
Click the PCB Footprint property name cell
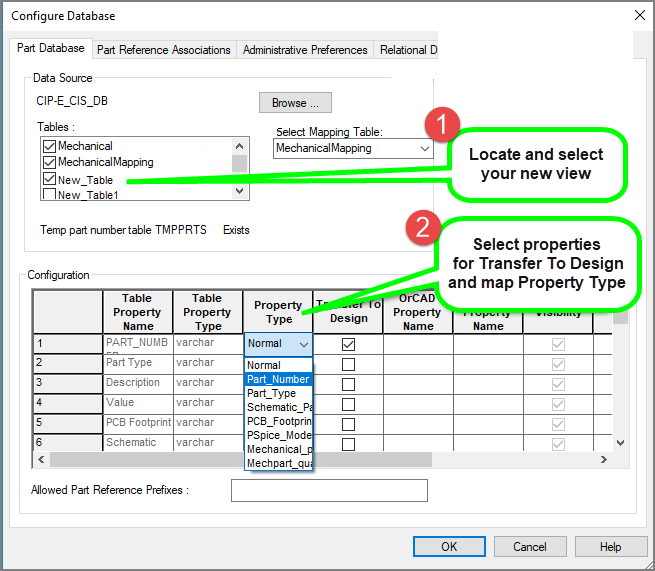(x=138, y=424)
